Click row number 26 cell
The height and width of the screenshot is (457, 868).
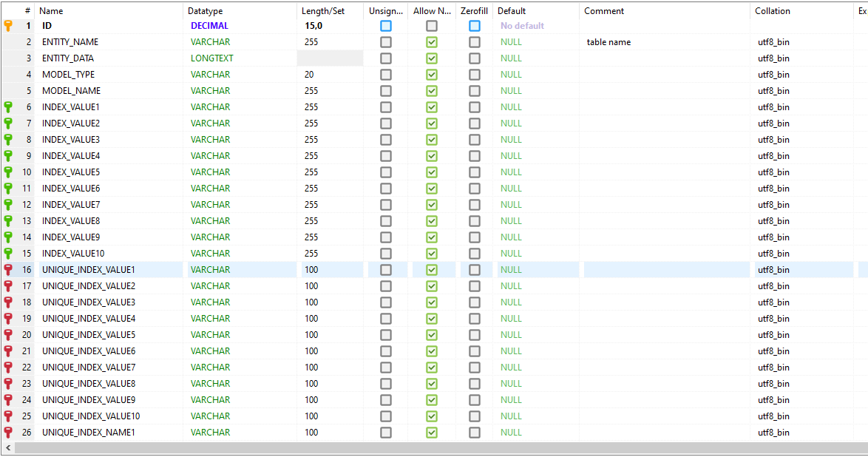click(x=26, y=433)
